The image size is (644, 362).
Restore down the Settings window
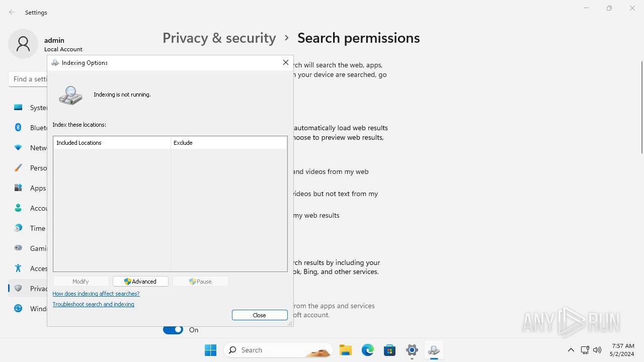tap(609, 8)
